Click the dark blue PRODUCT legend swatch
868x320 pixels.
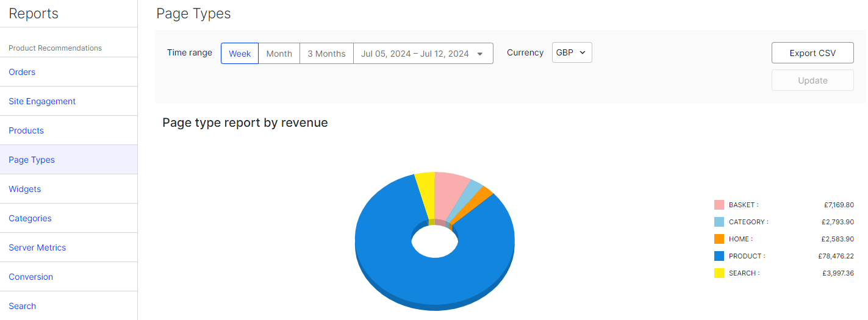pos(719,256)
